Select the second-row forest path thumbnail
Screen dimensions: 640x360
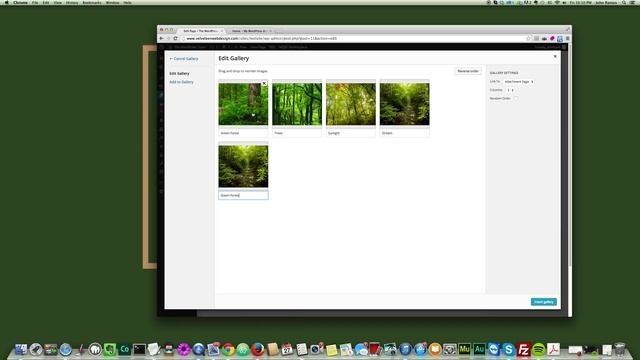coord(243,167)
